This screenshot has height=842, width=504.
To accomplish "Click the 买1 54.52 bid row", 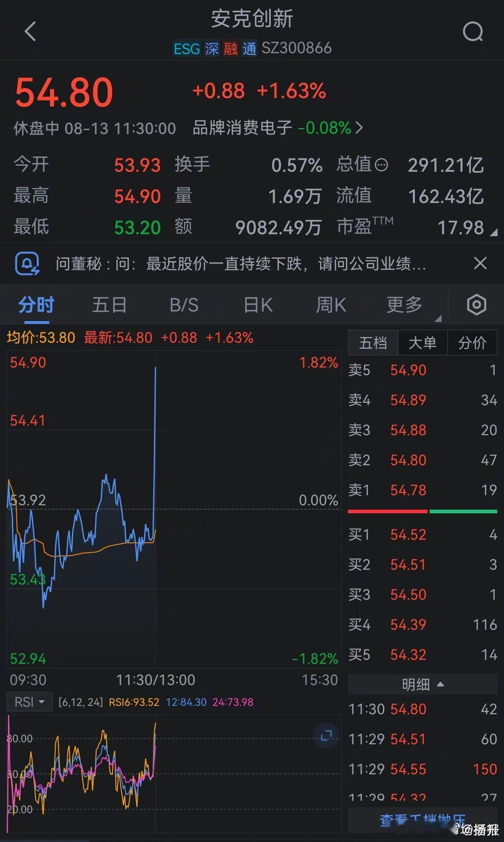I will pyautogui.click(x=422, y=535).
